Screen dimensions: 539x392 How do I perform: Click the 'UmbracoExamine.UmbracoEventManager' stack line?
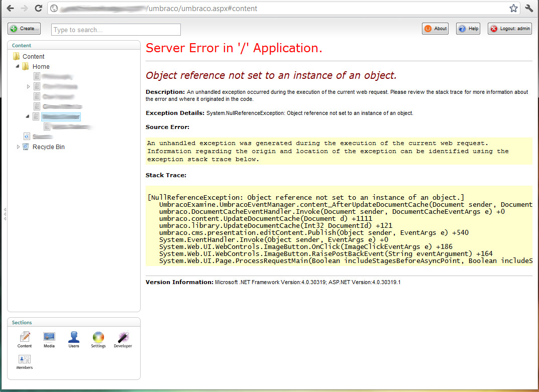[346, 204]
